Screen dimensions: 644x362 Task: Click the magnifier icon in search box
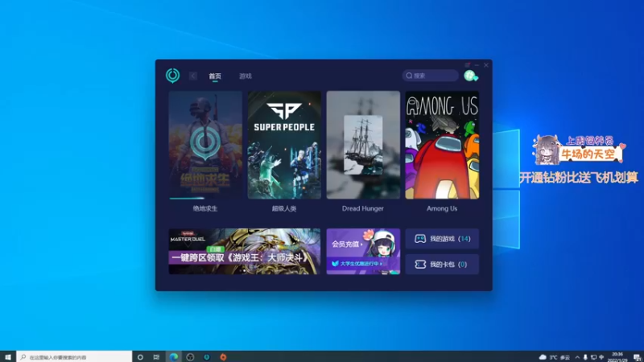point(409,76)
